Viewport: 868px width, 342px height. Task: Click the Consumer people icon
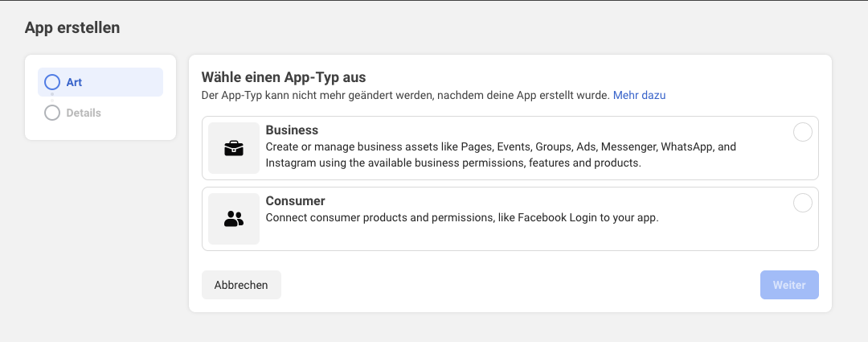234,218
